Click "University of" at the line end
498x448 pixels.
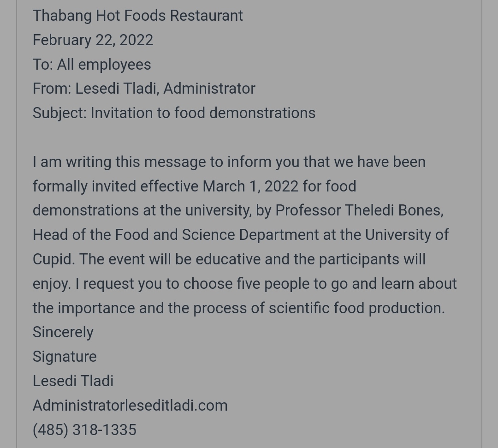(407, 235)
